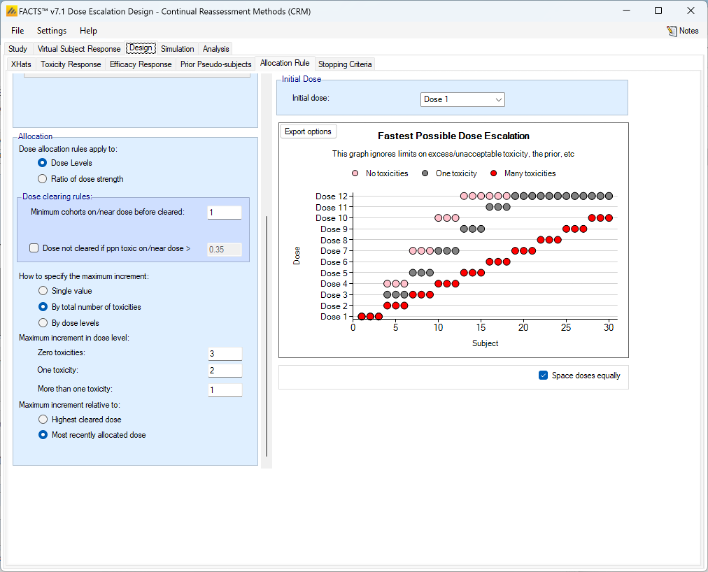Go to Prior Pseudo-subjects tab

[215, 64]
